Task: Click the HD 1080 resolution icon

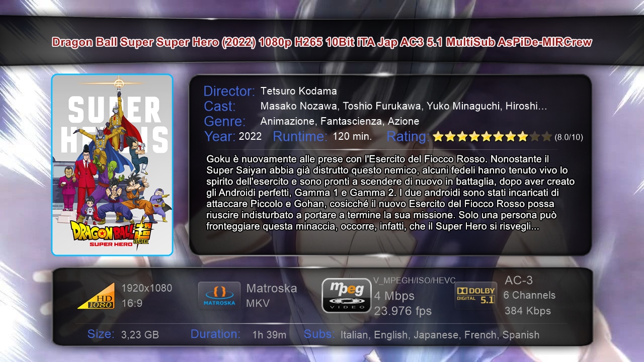Action: 96,296
